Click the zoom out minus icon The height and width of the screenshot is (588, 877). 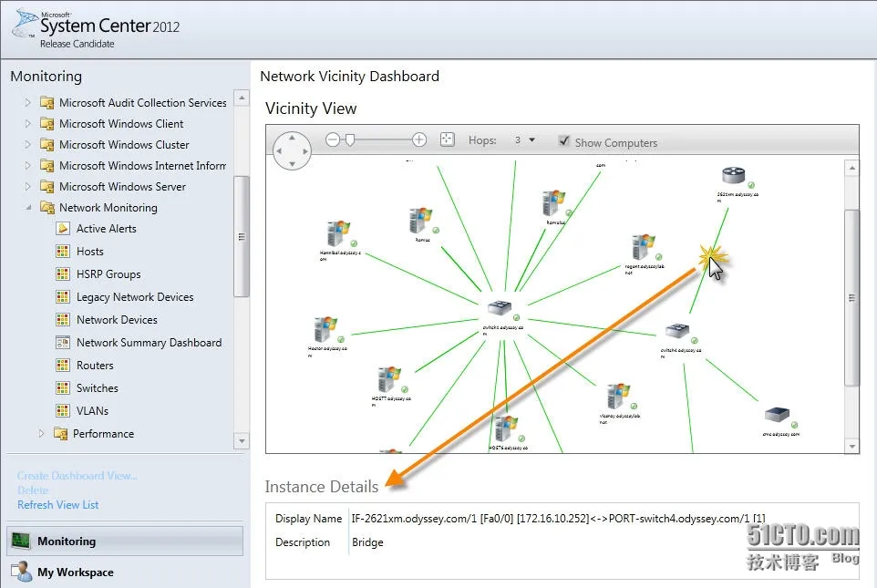332,139
